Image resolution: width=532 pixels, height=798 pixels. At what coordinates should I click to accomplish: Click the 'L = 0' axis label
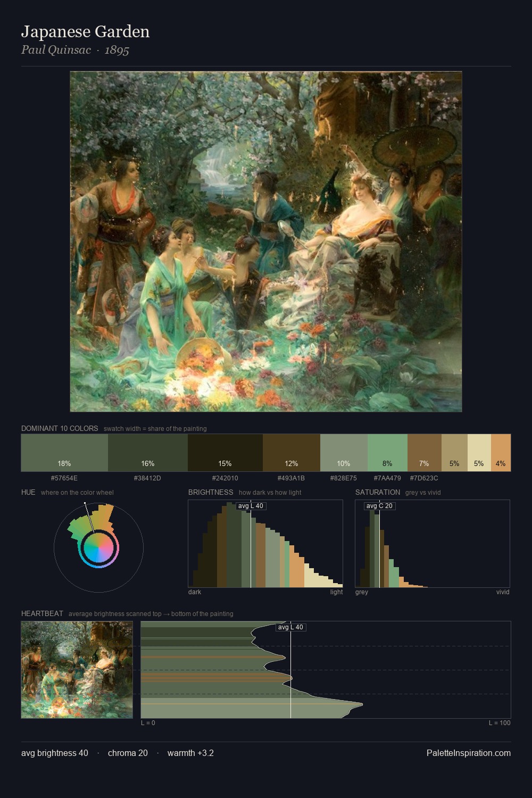pos(148,723)
